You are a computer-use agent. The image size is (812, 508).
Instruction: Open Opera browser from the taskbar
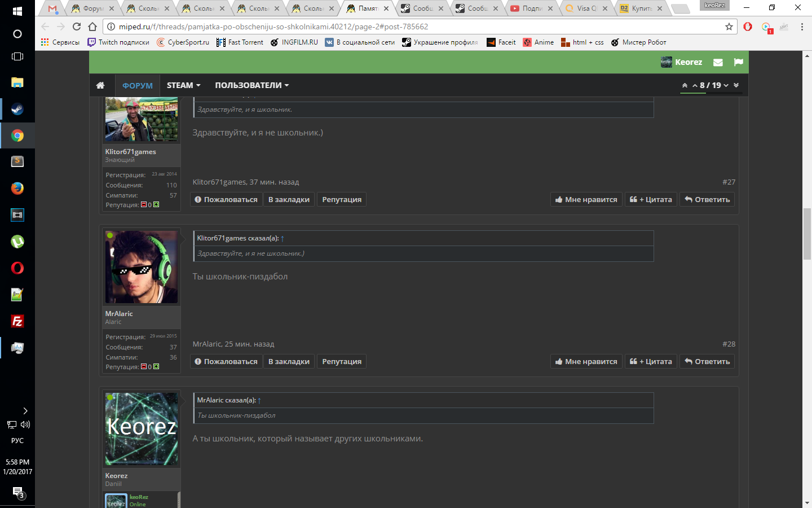point(17,268)
